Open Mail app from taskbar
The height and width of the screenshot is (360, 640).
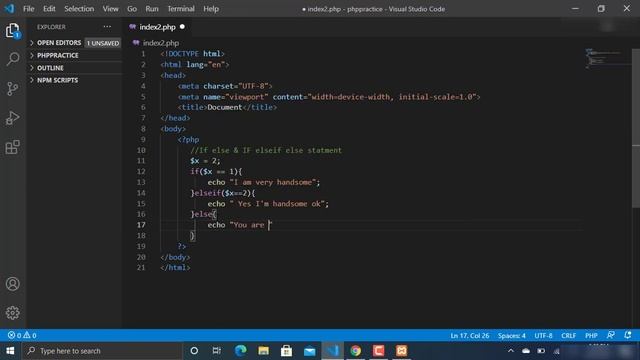click(x=309, y=351)
